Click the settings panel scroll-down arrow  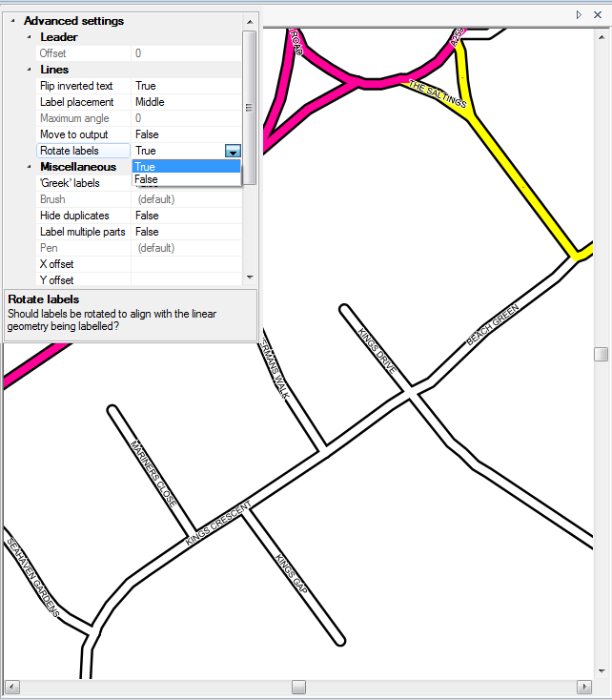[250, 277]
